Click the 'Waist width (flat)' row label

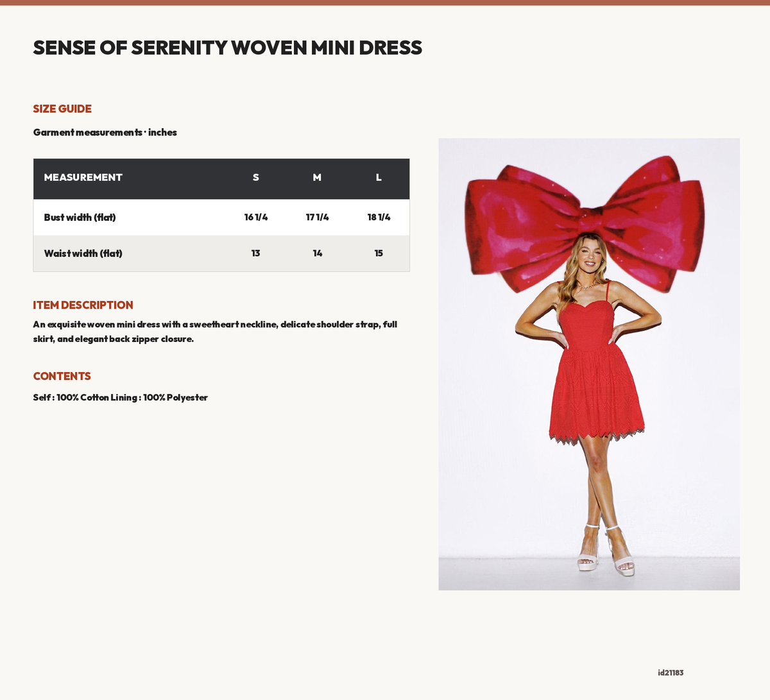tap(83, 253)
